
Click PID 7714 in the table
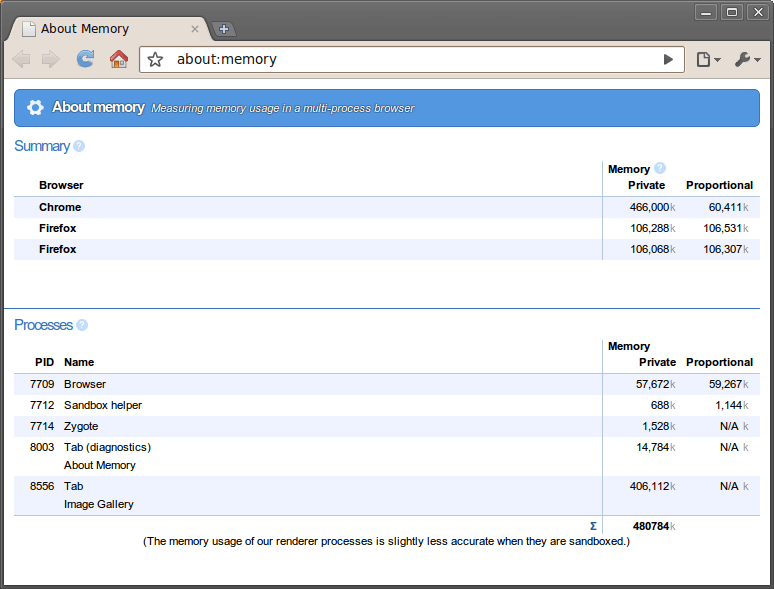42,426
